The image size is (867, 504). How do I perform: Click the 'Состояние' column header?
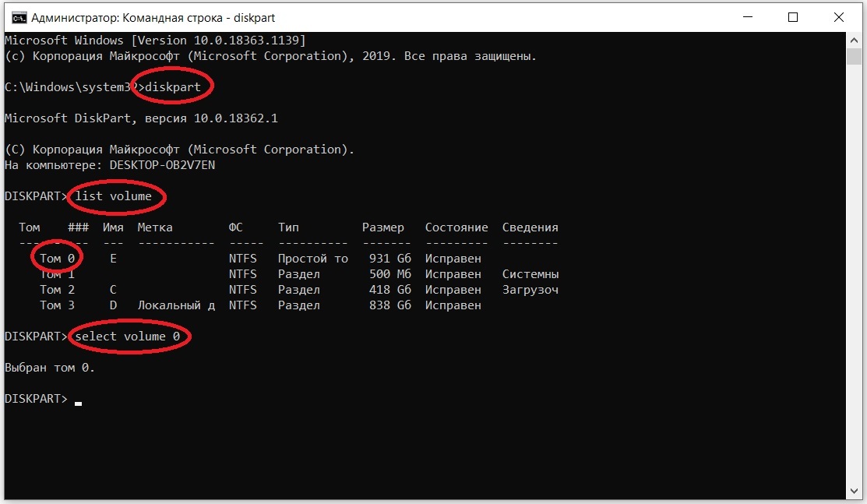pos(456,227)
